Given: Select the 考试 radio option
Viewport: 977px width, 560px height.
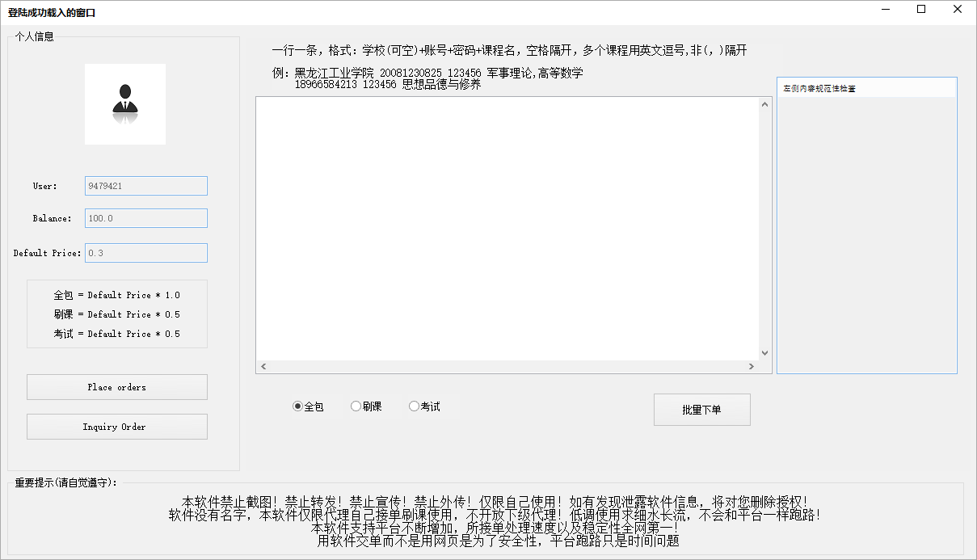Looking at the screenshot, I should coord(424,406).
